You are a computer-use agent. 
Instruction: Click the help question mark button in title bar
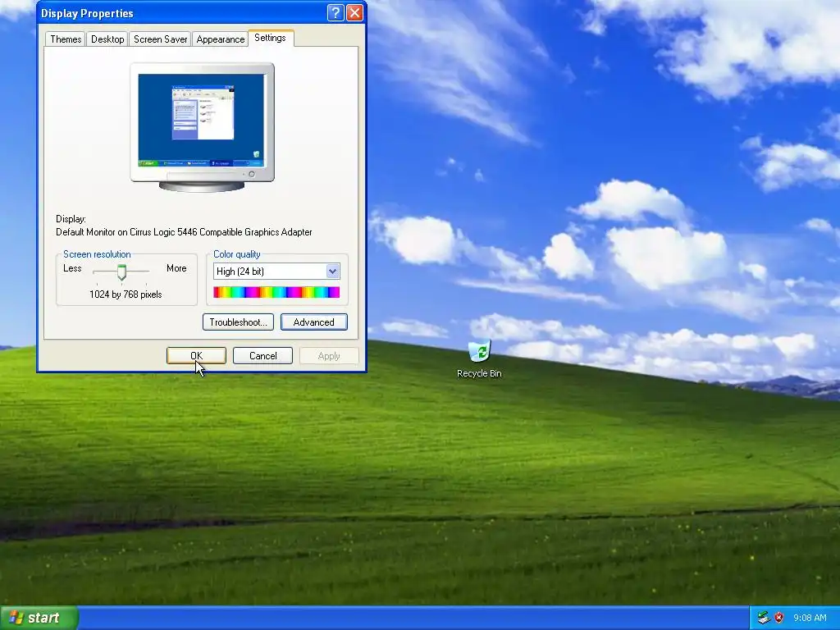tap(336, 13)
